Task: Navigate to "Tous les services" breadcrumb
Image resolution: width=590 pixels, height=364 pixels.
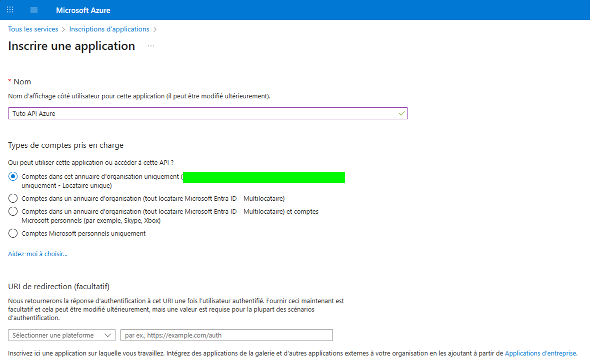Action: point(33,29)
